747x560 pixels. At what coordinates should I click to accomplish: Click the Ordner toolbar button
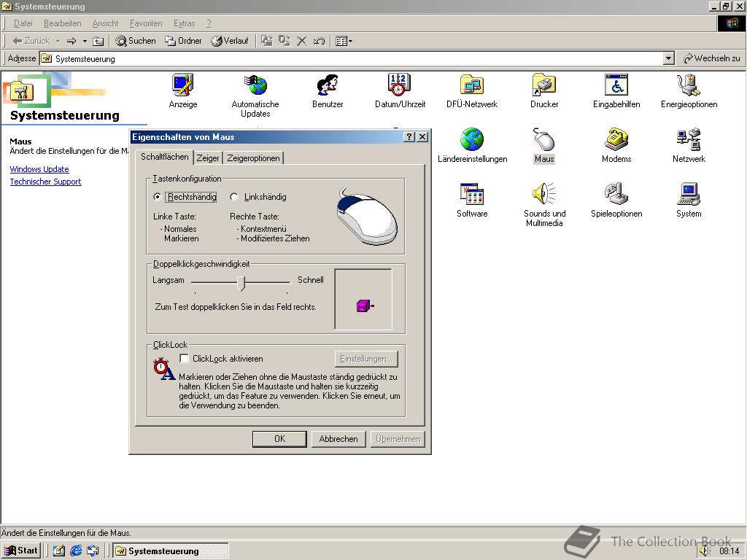(x=183, y=41)
